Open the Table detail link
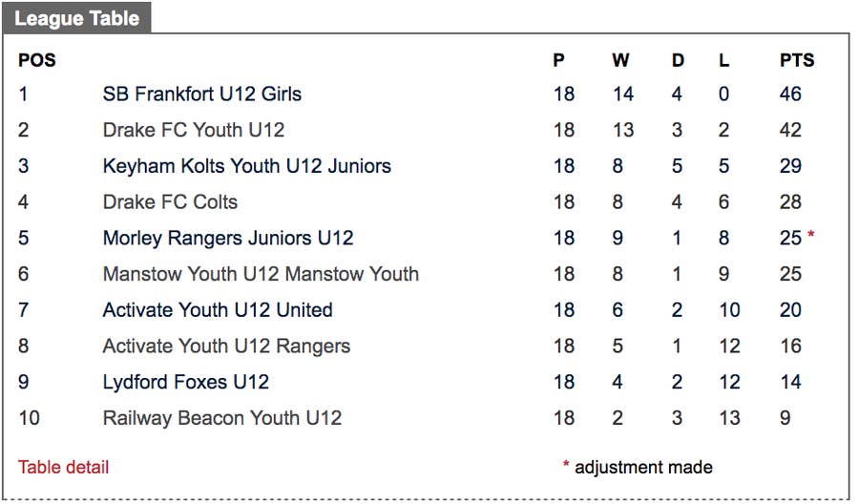 click(63, 467)
